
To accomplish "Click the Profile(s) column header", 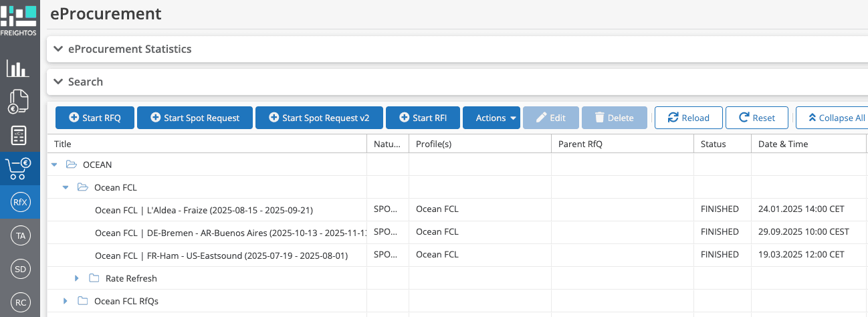I will pyautogui.click(x=479, y=144).
